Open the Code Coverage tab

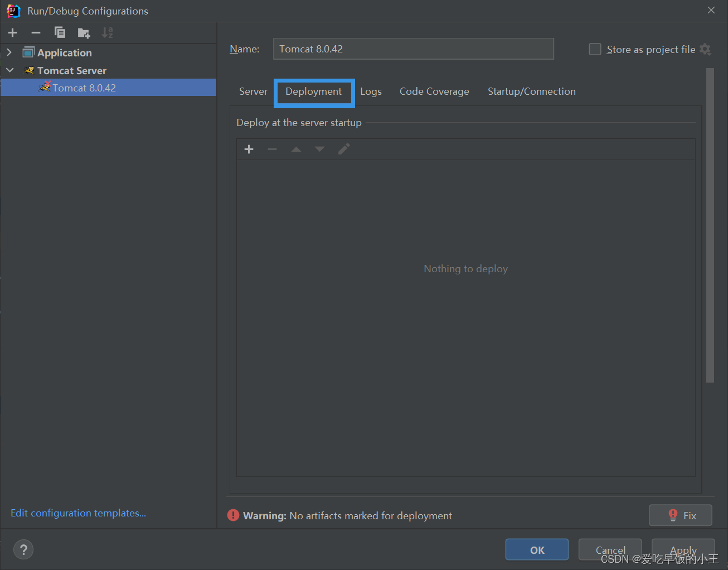[x=434, y=91]
